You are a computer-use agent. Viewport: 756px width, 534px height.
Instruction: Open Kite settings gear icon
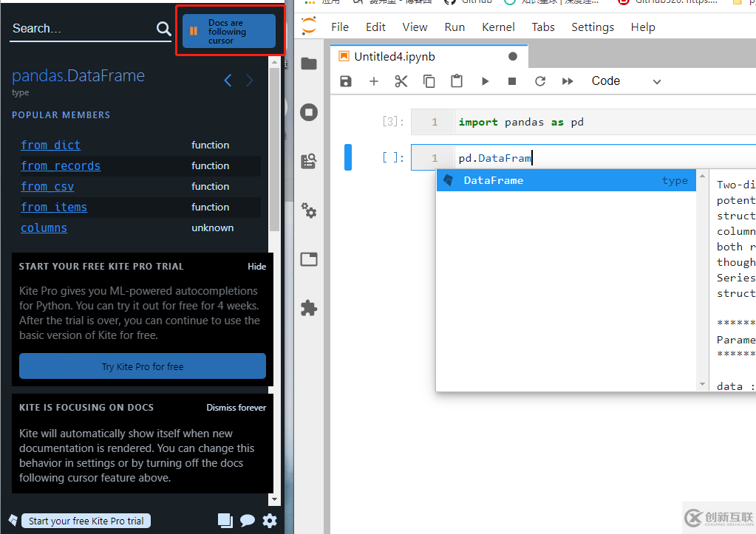pos(270,521)
